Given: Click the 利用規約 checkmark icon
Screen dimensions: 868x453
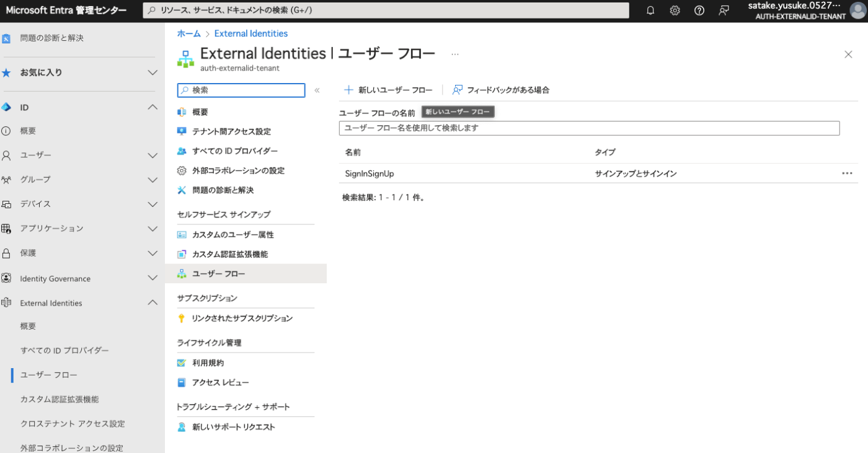Looking at the screenshot, I should [182, 363].
